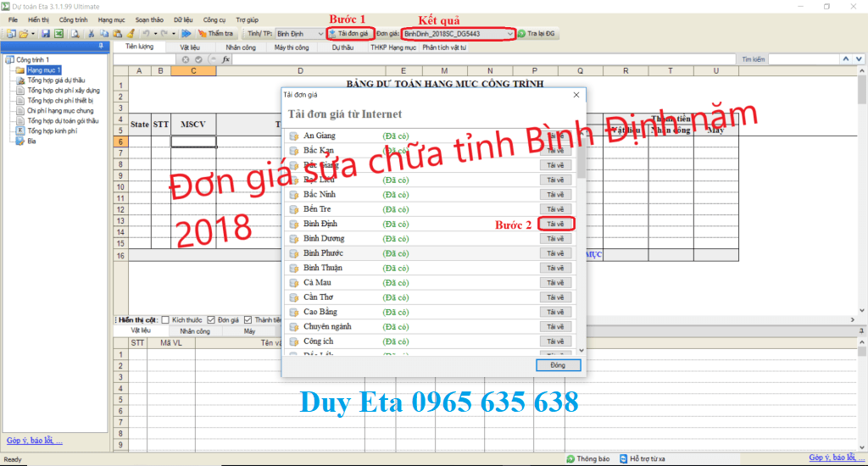868x466 pixels.
Task: Select Tổng hợp giá dự thầu in tree
Action: pyautogui.click(x=57, y=80)
